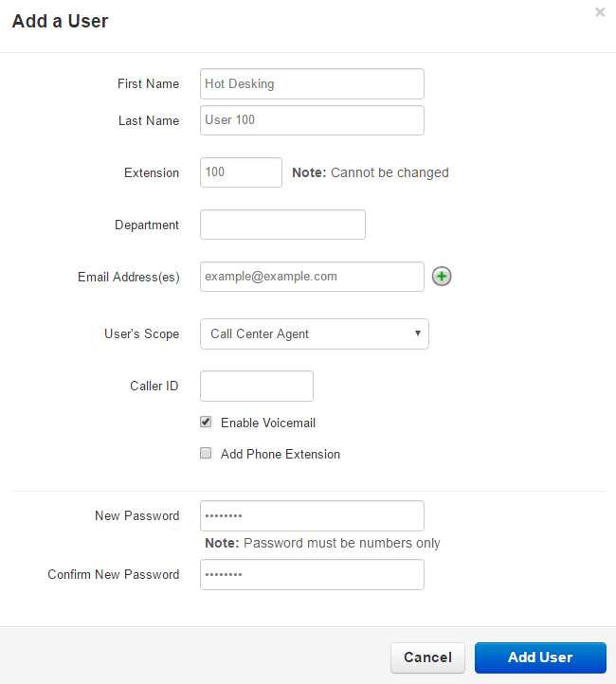Viewport: 616px width, 684px height.
Task: Focus the Confirm New Password field
Action: [312, 575]
